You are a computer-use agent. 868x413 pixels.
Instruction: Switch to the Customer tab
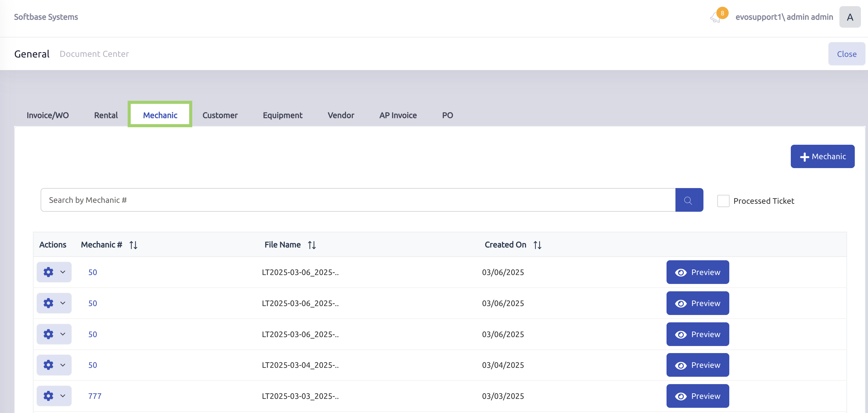point(220,116)
